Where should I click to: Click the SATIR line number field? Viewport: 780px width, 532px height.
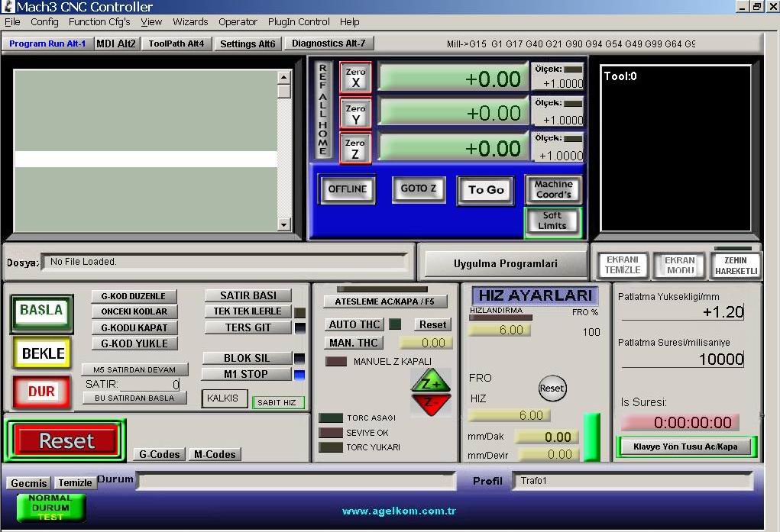tap(149, 384)
